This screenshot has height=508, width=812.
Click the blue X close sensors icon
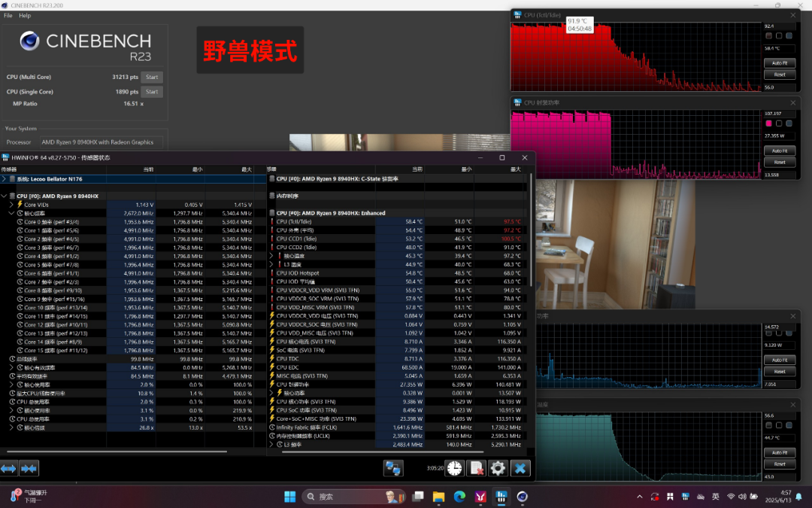point(520,468)
